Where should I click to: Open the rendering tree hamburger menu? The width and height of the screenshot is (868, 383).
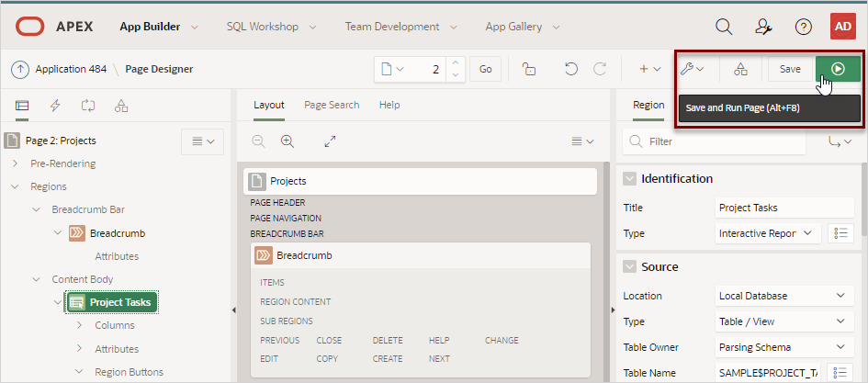203,141
